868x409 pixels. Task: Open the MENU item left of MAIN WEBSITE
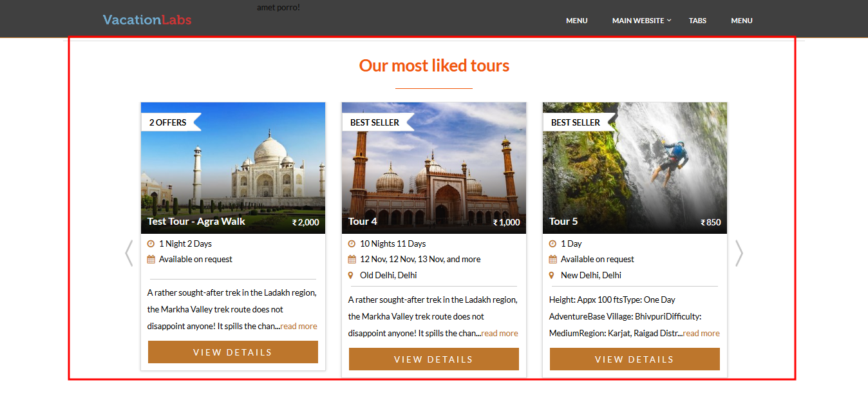(x=576, y=21)
